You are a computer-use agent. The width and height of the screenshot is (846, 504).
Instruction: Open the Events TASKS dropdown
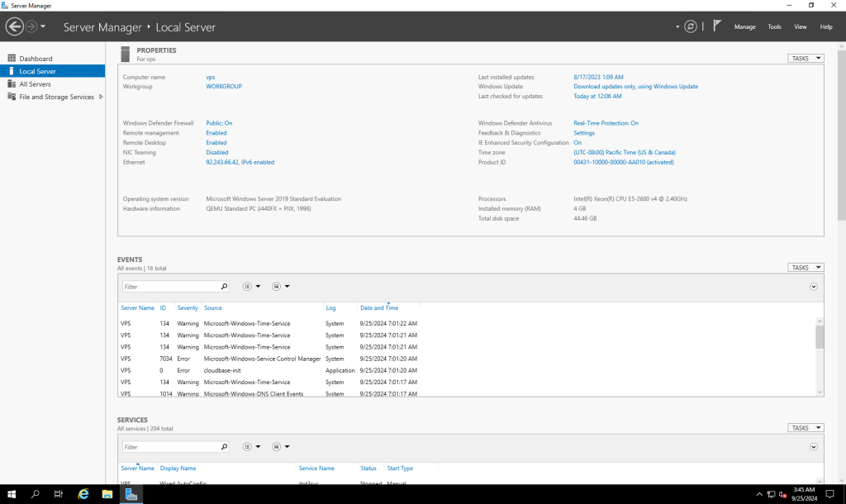coord(806,268)
